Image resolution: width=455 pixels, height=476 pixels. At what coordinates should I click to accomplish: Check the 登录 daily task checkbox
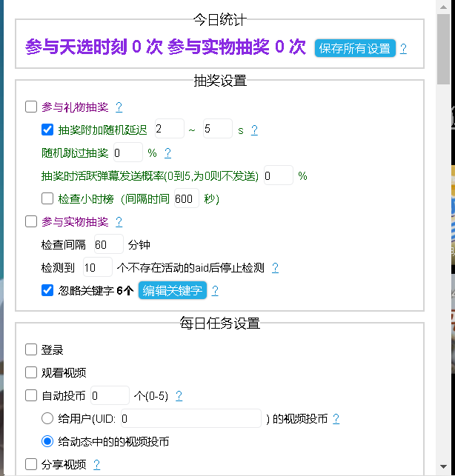coord(31,349)
